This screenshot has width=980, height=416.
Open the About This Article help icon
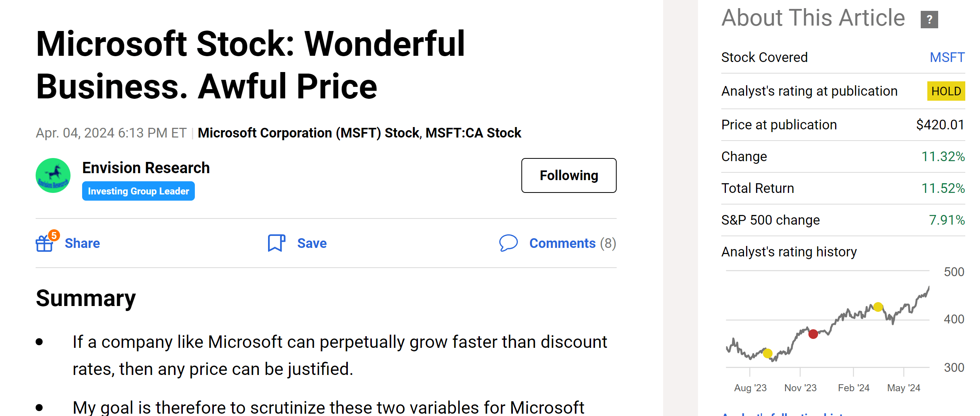pos(929,19)
